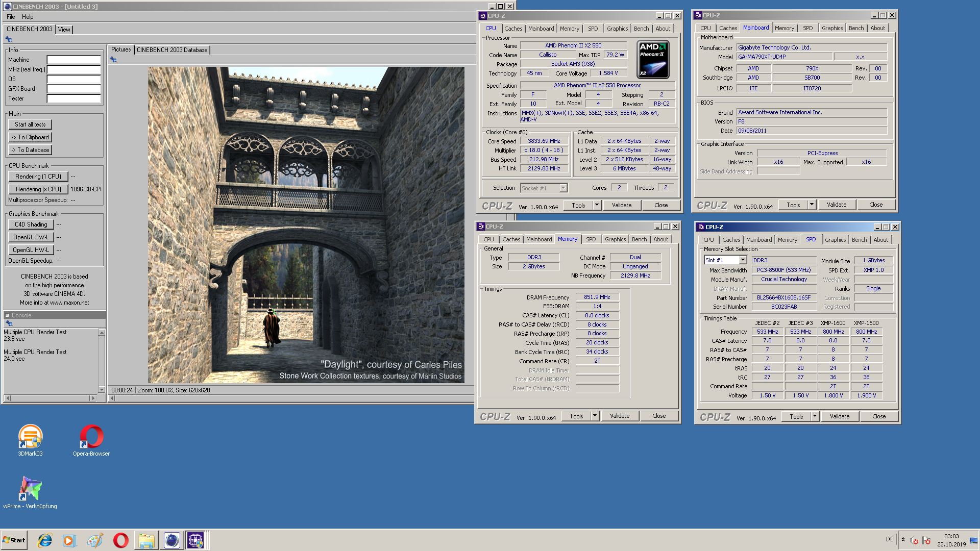This screenshot has height=551, width=980.
Task: Open the Start menu
Action: pos(14,540)
